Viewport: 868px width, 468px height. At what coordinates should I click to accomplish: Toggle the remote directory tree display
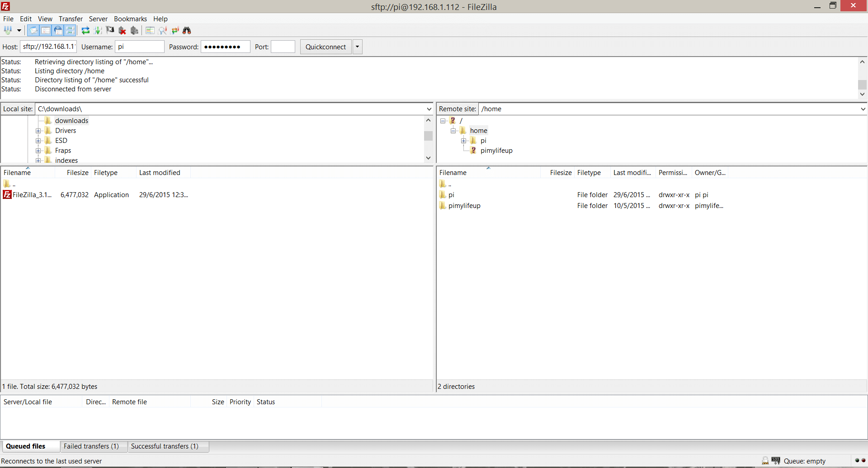(x=58, y=30)
